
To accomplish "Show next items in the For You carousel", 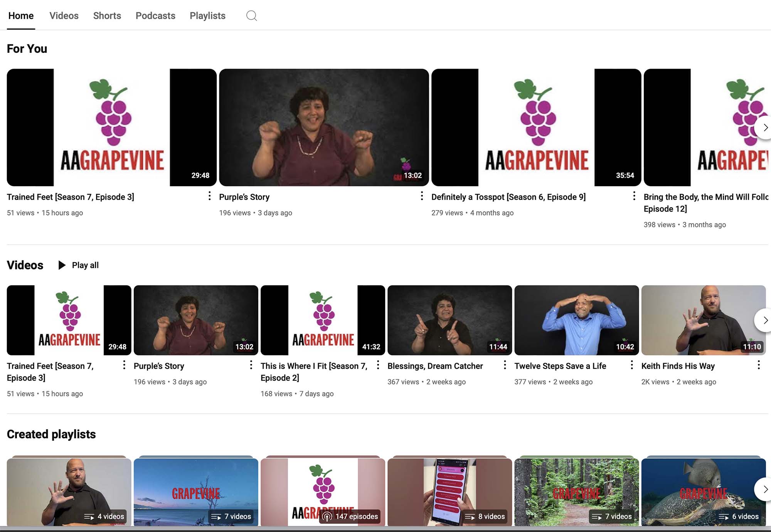I will [764, 128].
